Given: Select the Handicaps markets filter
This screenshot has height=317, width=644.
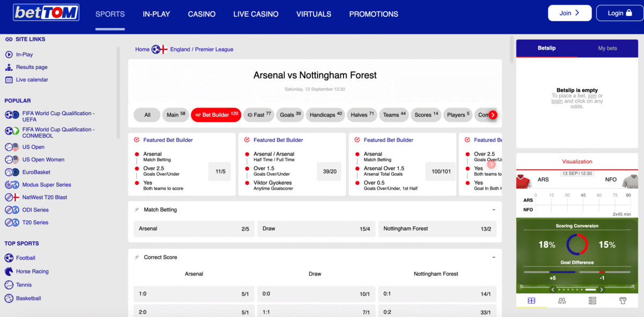Looking at the screenshot, I should (x=326, y=115).
